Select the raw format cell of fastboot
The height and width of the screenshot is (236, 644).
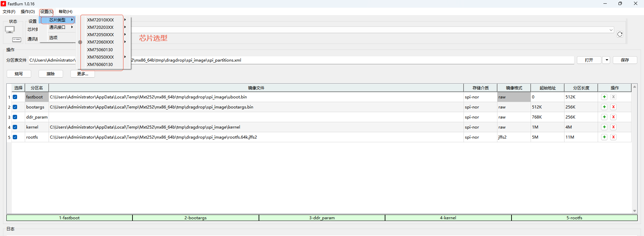pos(514,97)
